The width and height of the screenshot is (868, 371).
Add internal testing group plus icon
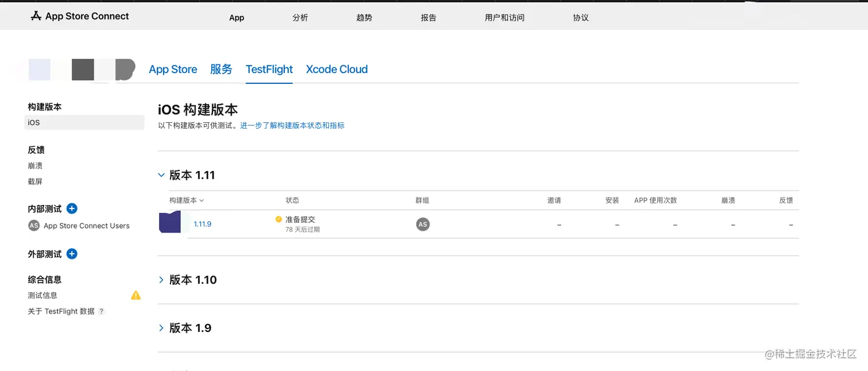72,208
